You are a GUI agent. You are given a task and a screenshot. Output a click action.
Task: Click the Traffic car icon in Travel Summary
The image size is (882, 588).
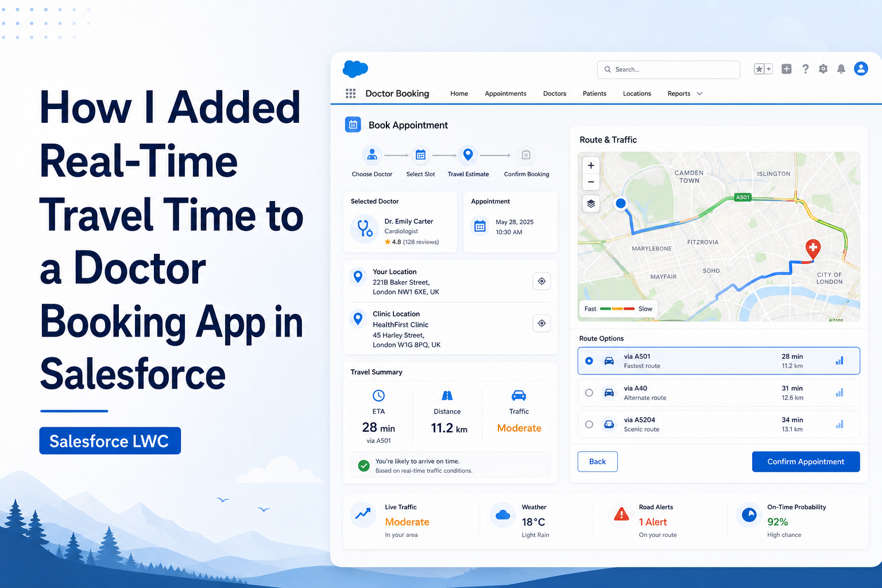point(519,396)
